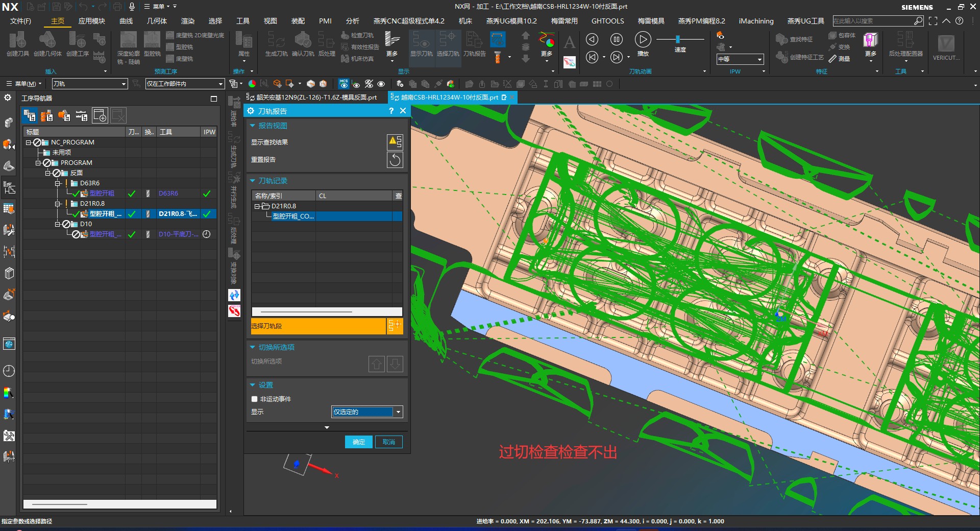Click the pause animation button

click(617, 39)
